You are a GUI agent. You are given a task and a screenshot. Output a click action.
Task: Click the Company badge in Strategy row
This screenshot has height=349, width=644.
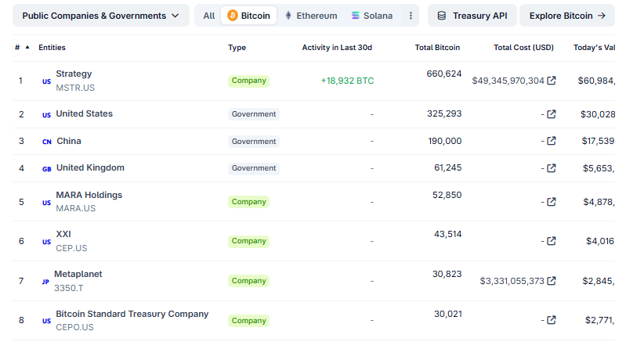[249, 81]
